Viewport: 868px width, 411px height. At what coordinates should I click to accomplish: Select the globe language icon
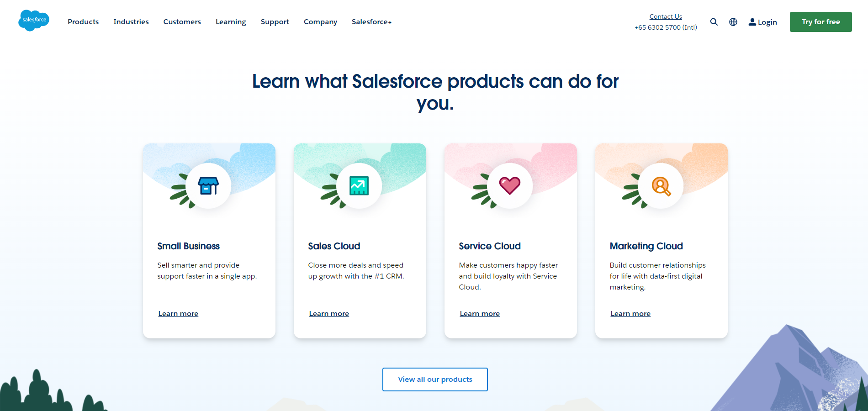(733, 22)
